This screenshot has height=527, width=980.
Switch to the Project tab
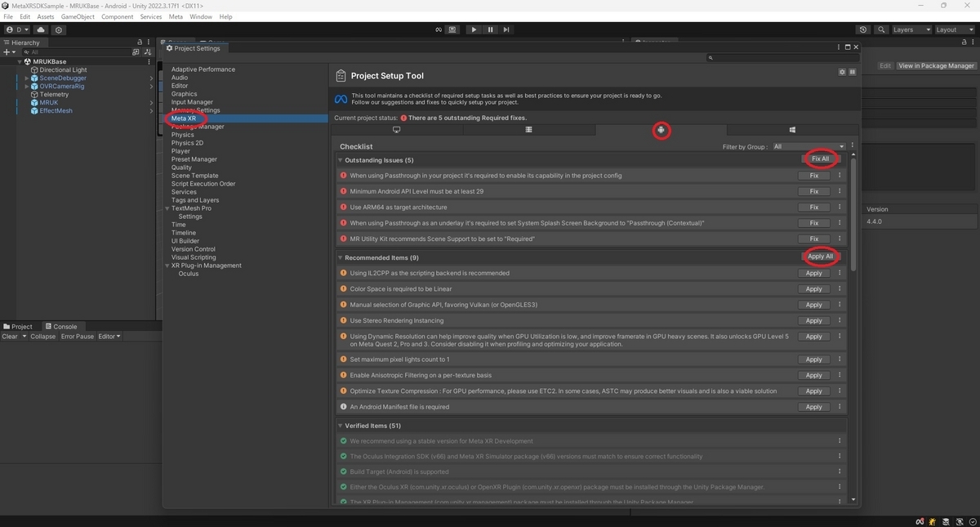pos(18,327)
